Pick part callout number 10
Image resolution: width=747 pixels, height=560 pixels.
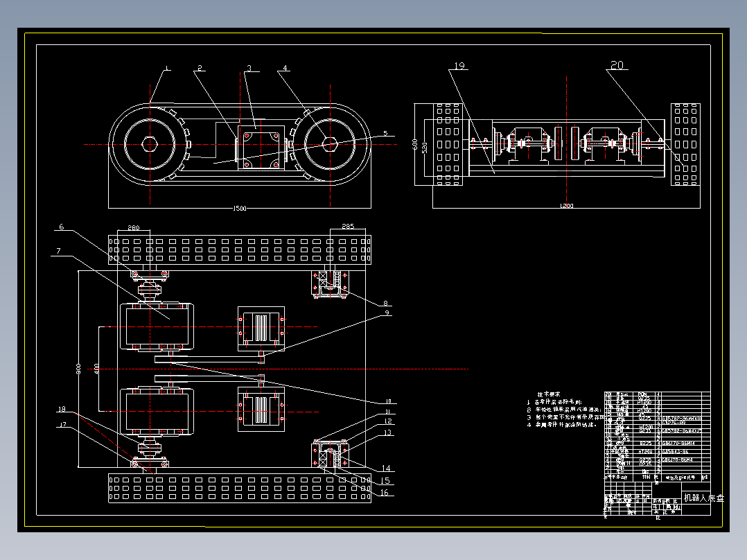(388, 402)
